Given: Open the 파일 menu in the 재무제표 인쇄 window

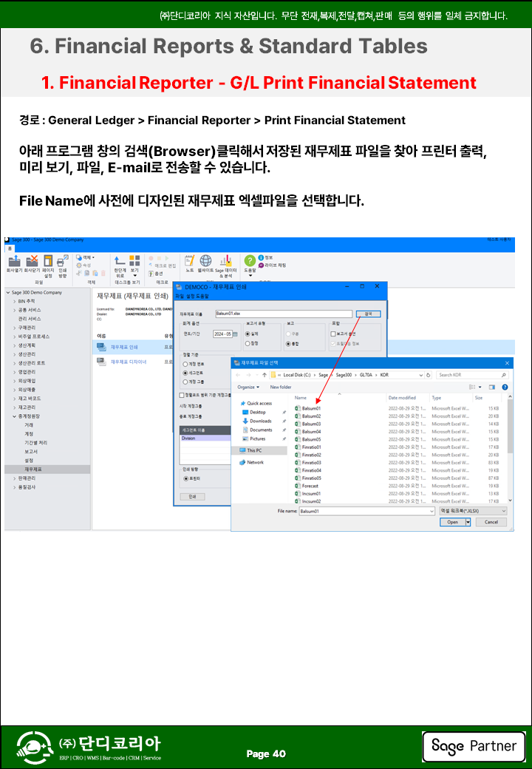Looking at the screenshot, I should coord(180,297).
